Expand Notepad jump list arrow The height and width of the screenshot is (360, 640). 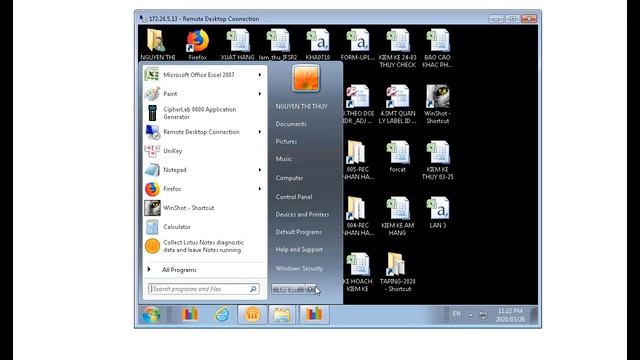(x=260, y=170)
